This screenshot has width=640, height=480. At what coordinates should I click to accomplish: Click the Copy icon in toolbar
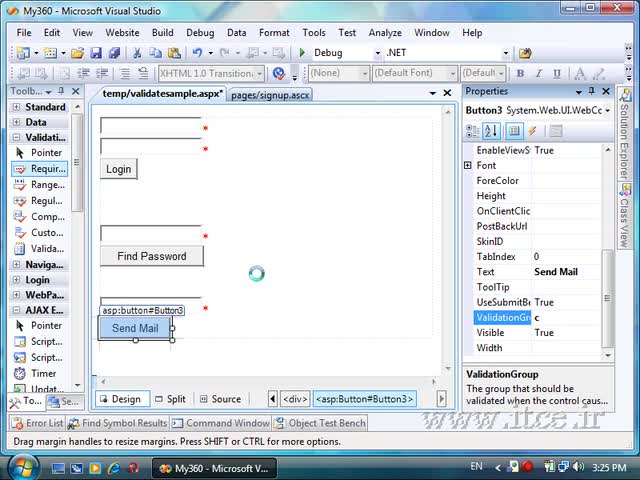click(x=155, y=53)
